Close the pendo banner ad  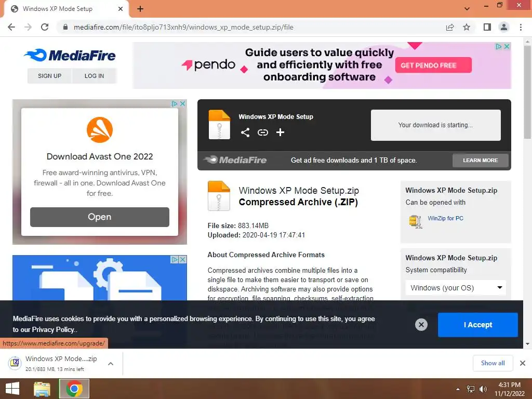tap(507, 46)
